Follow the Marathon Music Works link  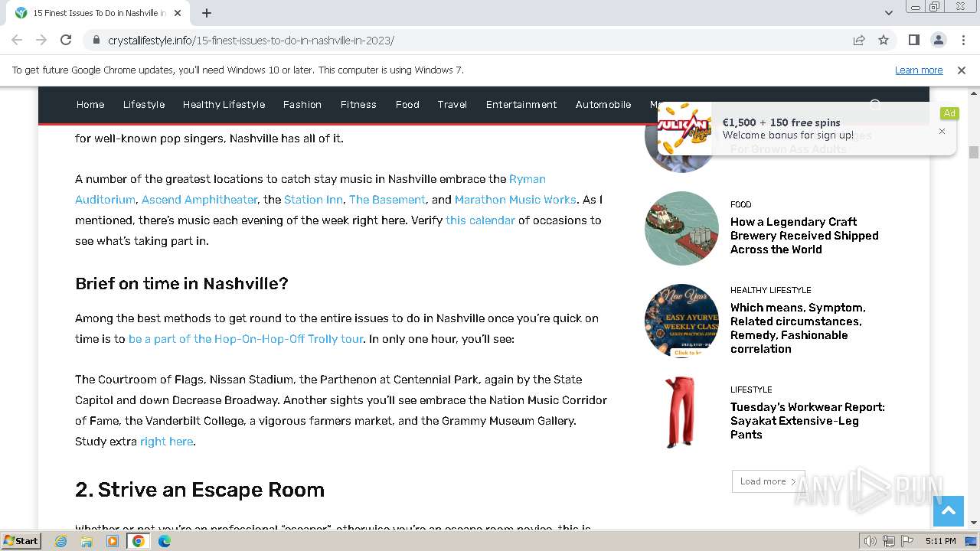[x=515, y=200]
